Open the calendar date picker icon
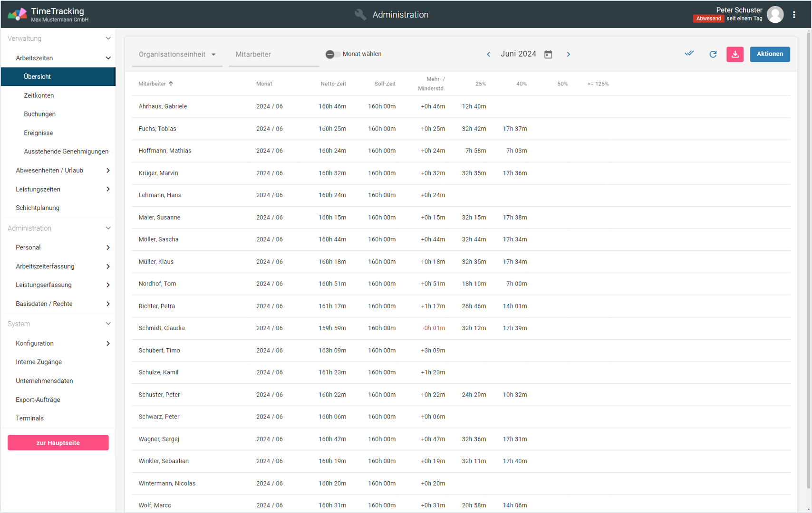The height and width of the screenshot is (513, 812). [x=548, y=54]
